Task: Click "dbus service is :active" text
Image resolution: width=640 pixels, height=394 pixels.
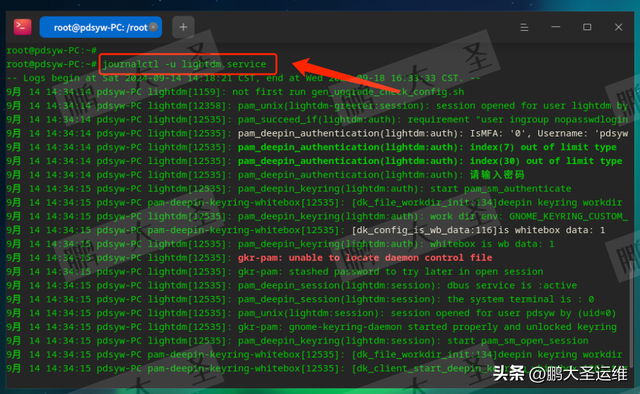Action: coord(512,285)
